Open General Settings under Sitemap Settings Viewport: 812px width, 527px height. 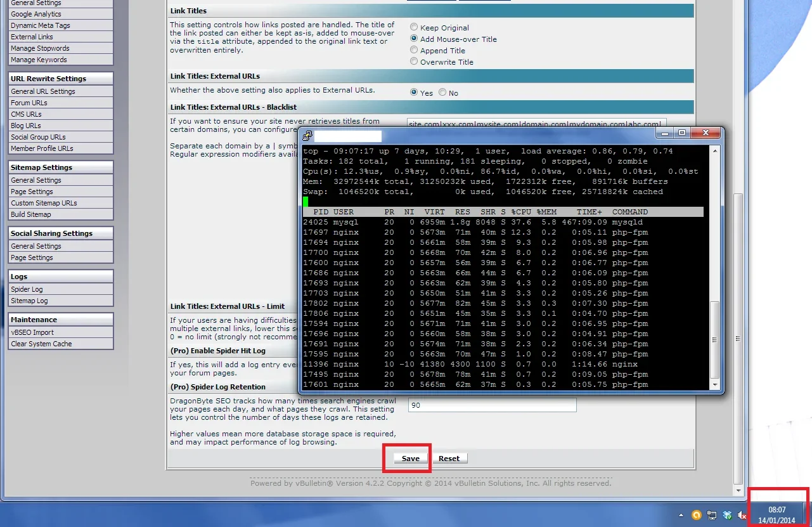pos(36,180)
